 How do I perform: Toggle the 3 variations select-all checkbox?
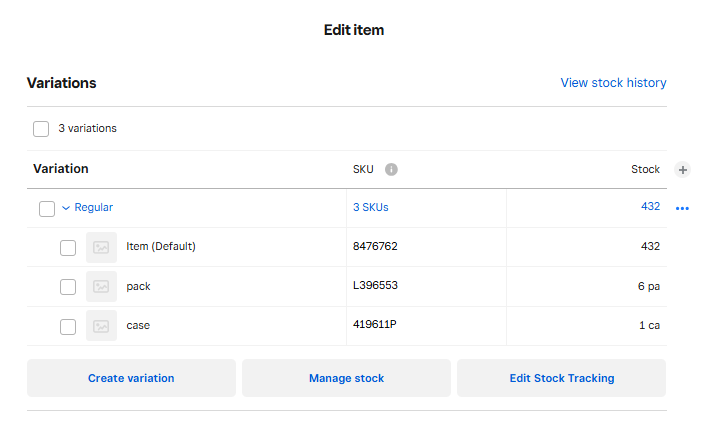[41, 128]
